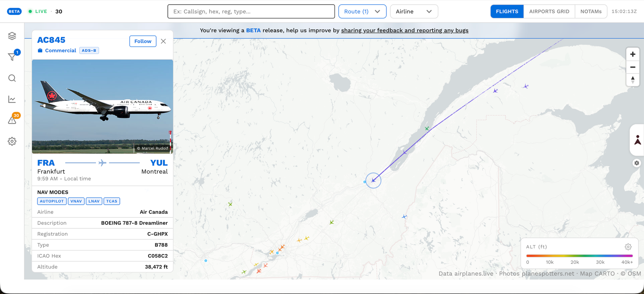This screenshot has width=644, height=294.
Task: Zoom in the map with plus button
Action: coord(633,54)
